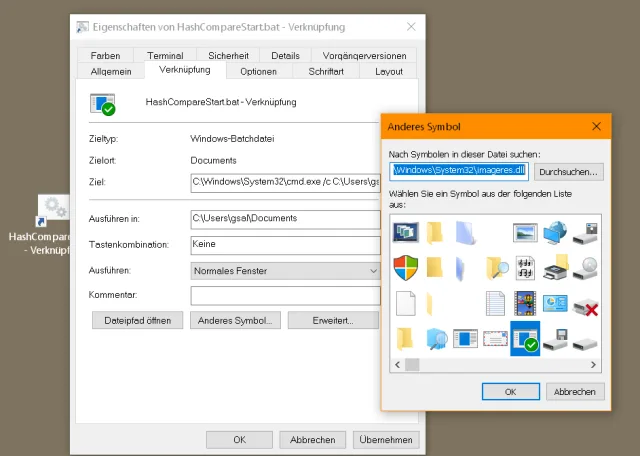
Task: Choose the blank white document icon
Action: [406, 302]
